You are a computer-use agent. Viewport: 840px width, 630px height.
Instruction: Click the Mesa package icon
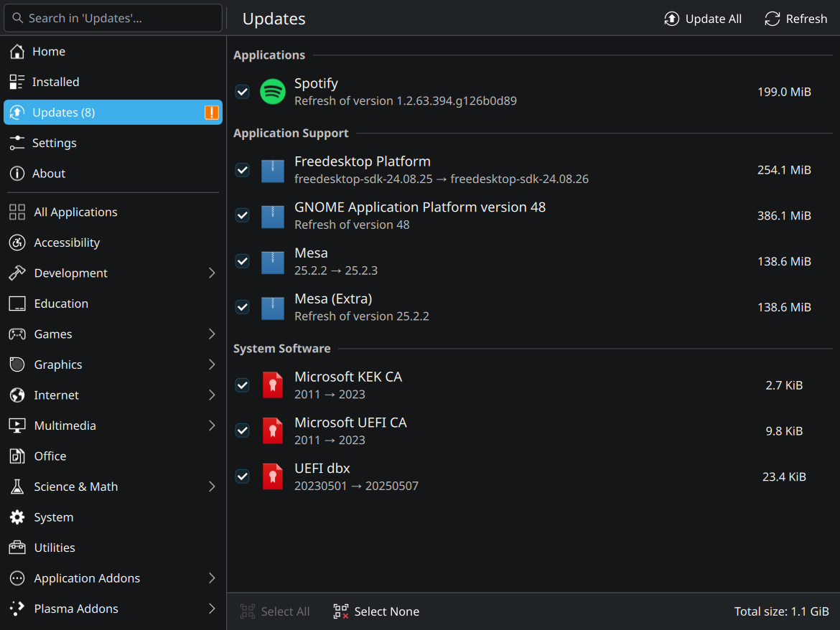273,262
